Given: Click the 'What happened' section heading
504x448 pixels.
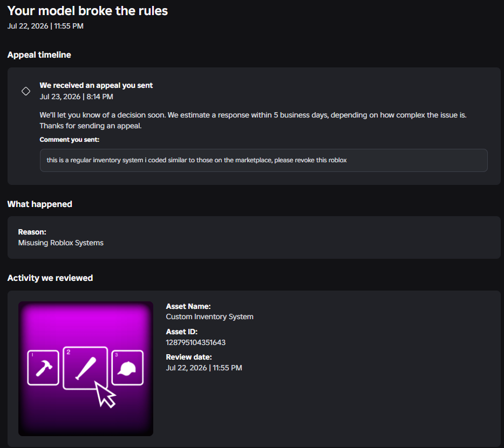Looking at the screenshot, I should pyautogui.click(x=39, y=204).
